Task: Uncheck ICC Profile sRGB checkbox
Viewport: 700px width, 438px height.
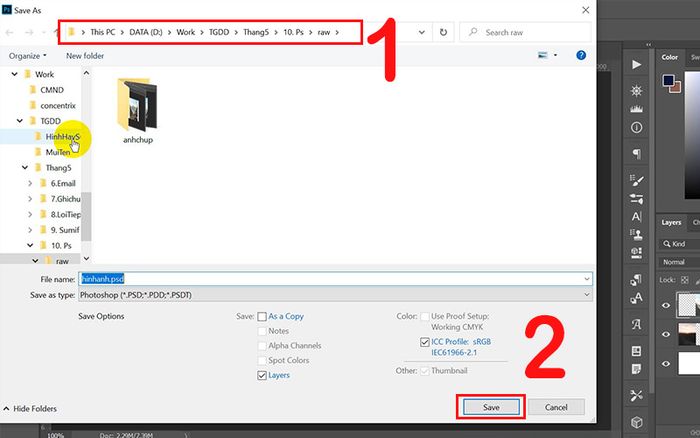Action: (425, 342)
